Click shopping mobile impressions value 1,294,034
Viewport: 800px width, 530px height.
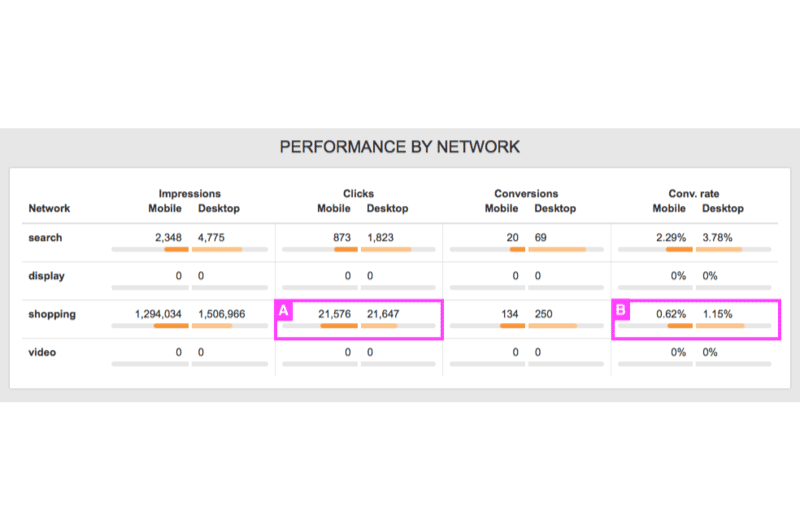point(158,314)
